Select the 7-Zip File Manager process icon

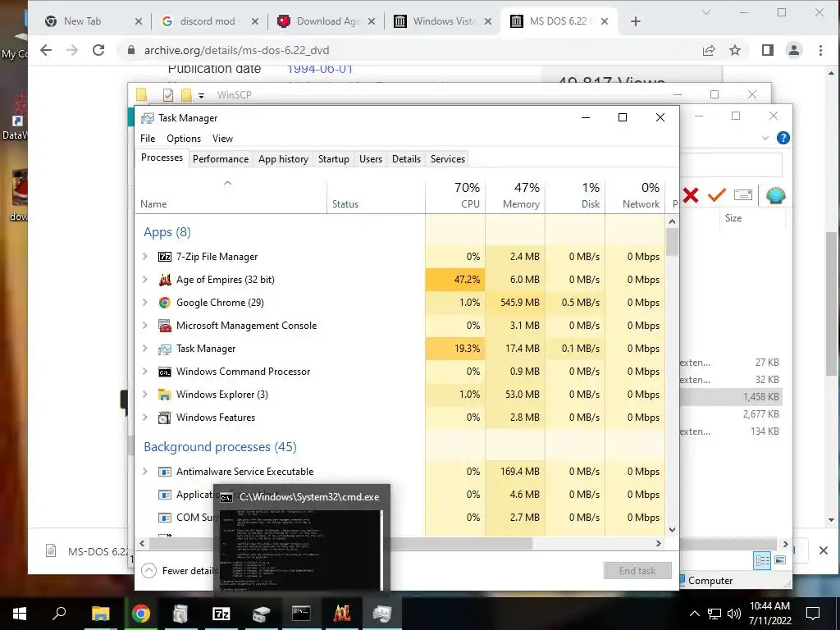[x=164, y=257]
